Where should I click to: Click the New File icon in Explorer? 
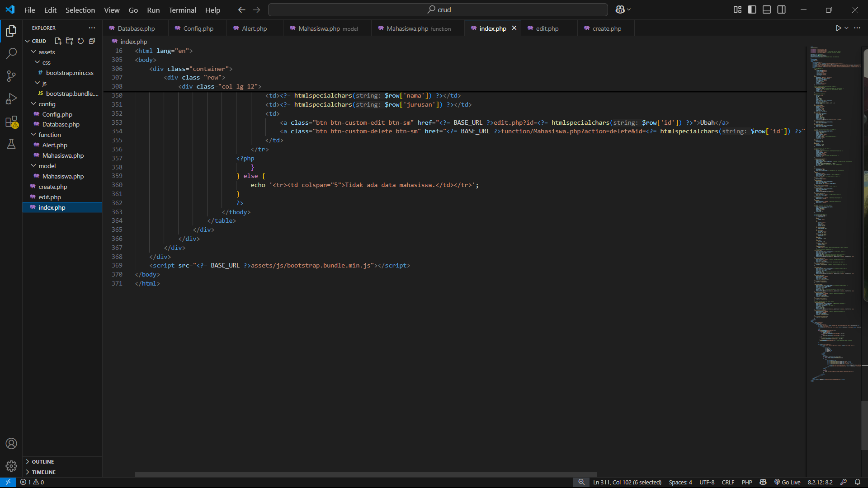58,41
